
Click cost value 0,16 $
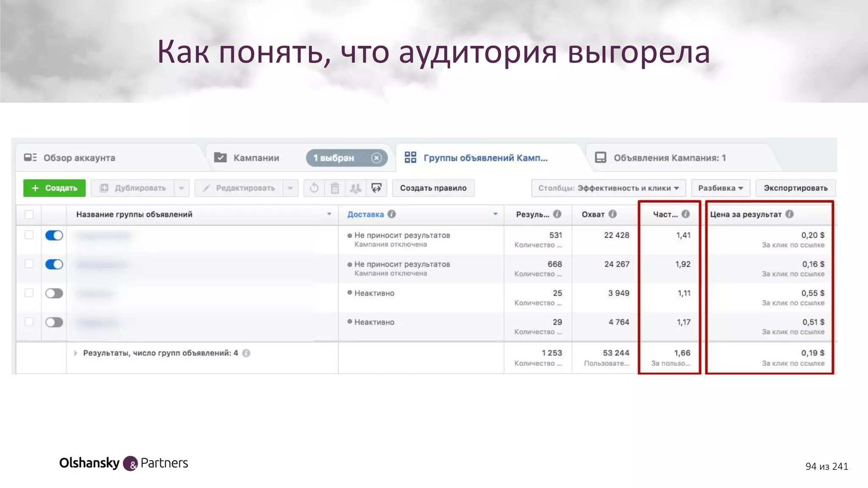pos(813,264)
